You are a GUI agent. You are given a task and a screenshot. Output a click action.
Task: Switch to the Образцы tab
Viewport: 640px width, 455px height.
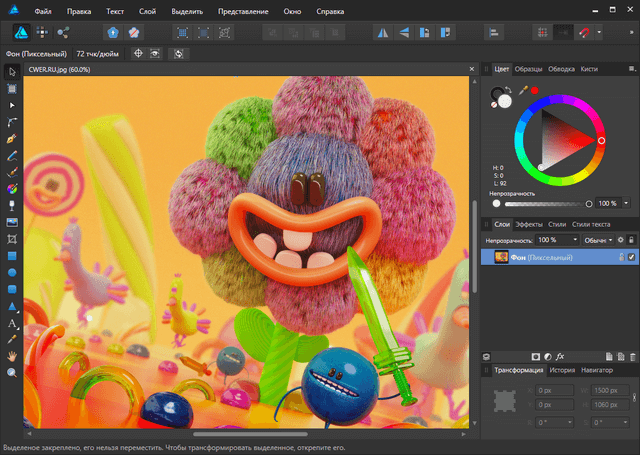[527, 69]
